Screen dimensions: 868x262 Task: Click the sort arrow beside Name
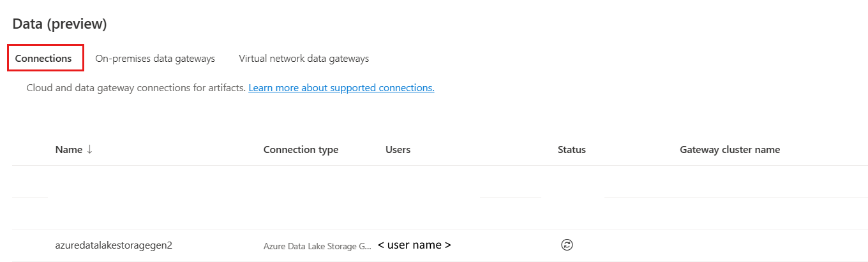point(89,149)
